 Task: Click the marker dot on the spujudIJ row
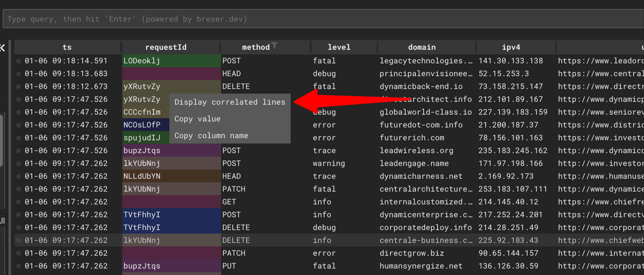click(19, 138)
